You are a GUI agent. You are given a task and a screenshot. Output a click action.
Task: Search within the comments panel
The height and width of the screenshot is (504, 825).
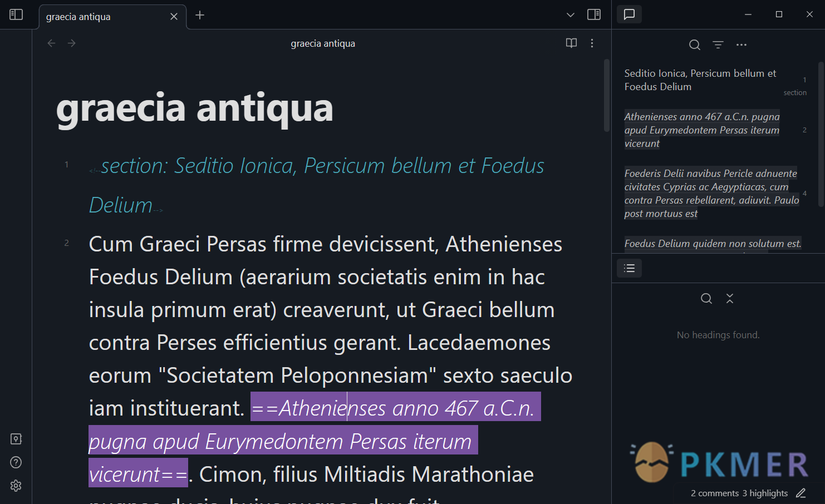[x=695, y=45]
